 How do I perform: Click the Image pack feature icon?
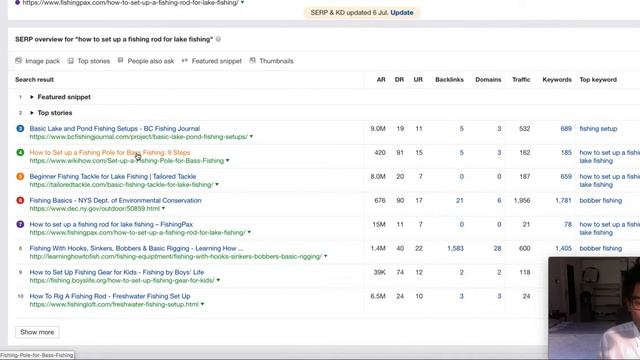coord(18,61)
